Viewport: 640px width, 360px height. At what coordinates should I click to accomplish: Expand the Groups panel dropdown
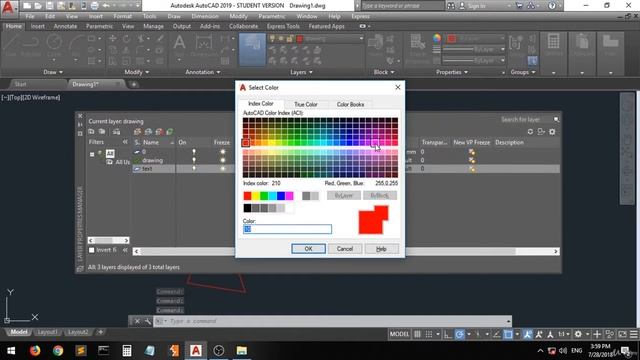(x=523, y=72)
